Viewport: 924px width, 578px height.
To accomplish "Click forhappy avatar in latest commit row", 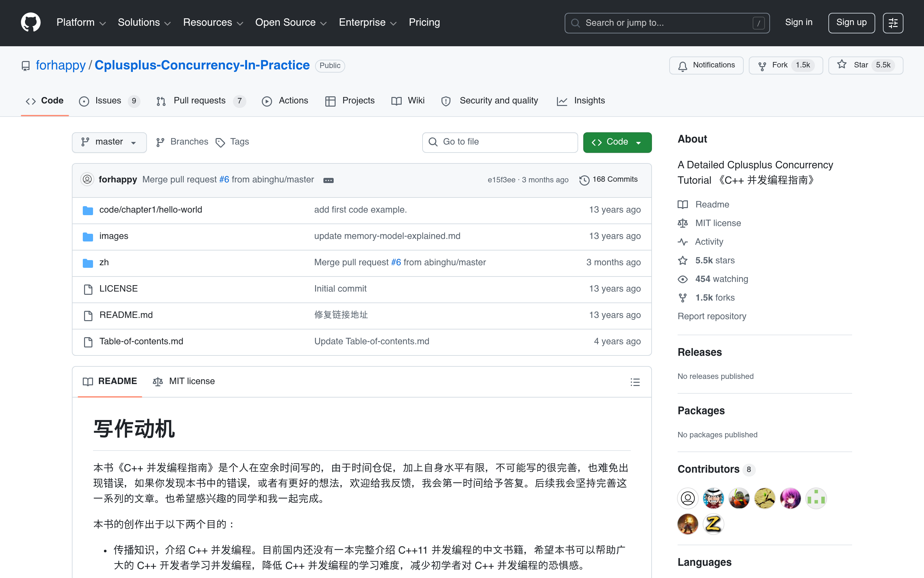I will tap(88, 179).
